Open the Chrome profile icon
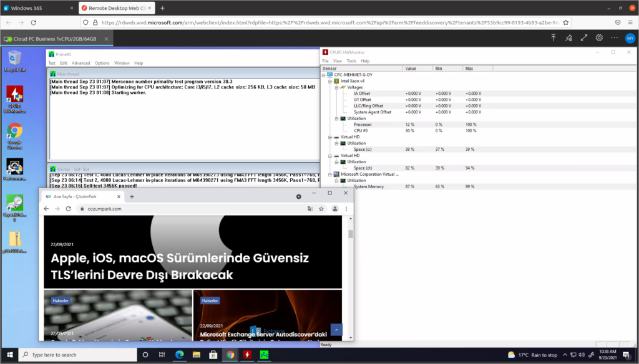The image size is (639, 364). click(334, 209)
